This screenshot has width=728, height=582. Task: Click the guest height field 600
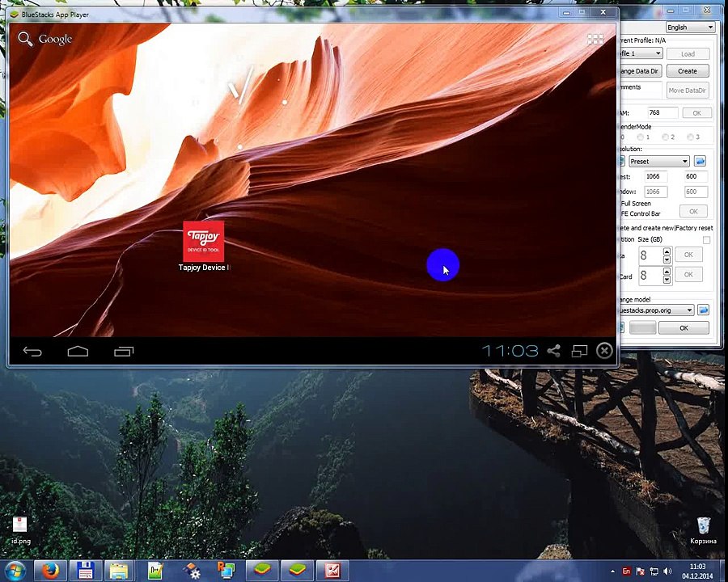tap(696, 176)
